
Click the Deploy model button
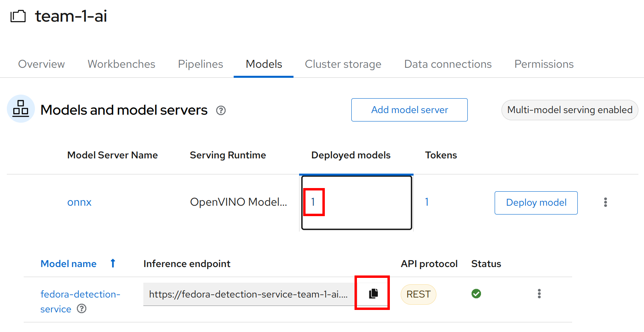pos(536,203)
